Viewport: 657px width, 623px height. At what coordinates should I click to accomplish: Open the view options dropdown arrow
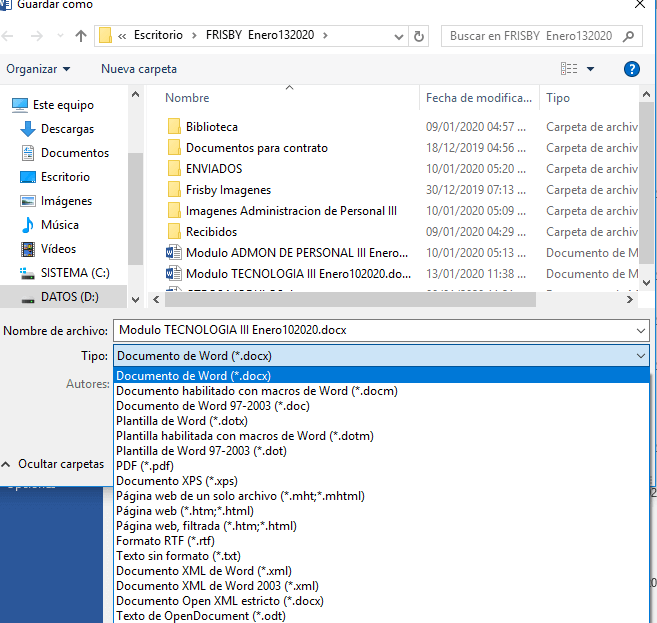(590, 69)
